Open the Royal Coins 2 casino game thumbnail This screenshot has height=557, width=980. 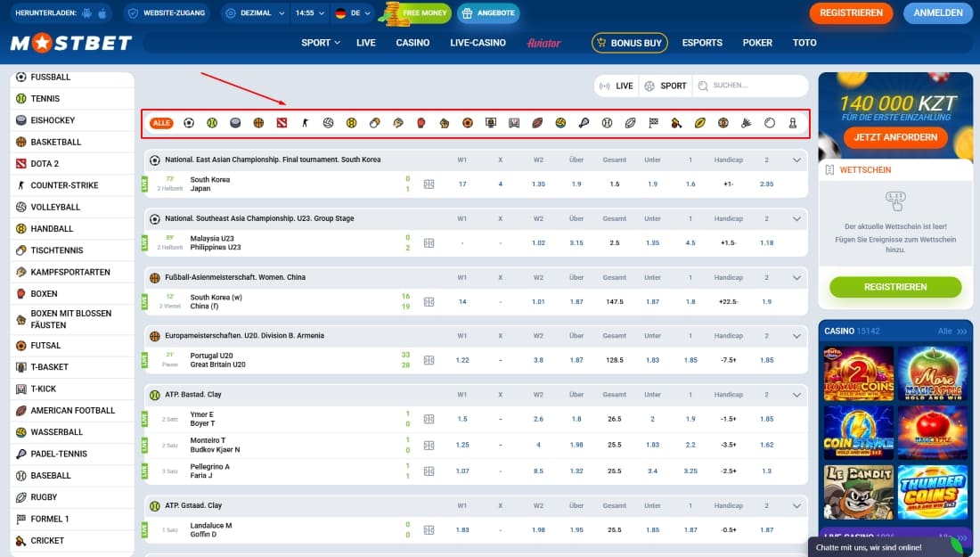pos(858,373)
